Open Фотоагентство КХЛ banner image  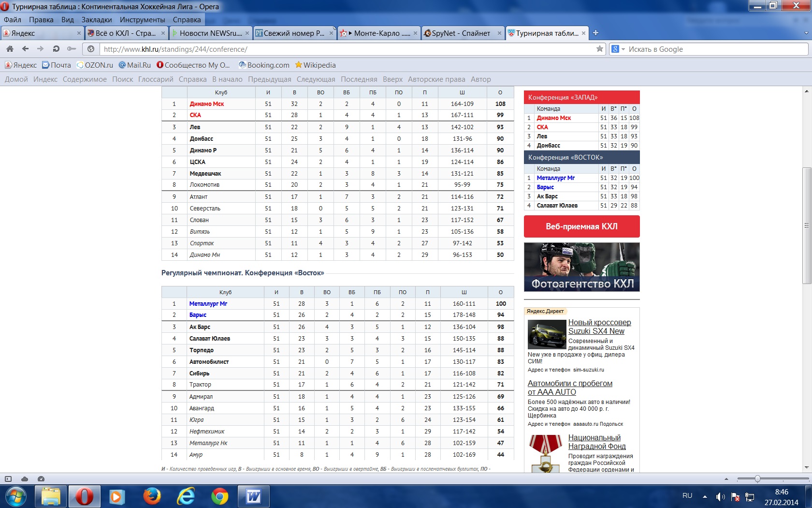pyautogui.click(x=581, y=267)
